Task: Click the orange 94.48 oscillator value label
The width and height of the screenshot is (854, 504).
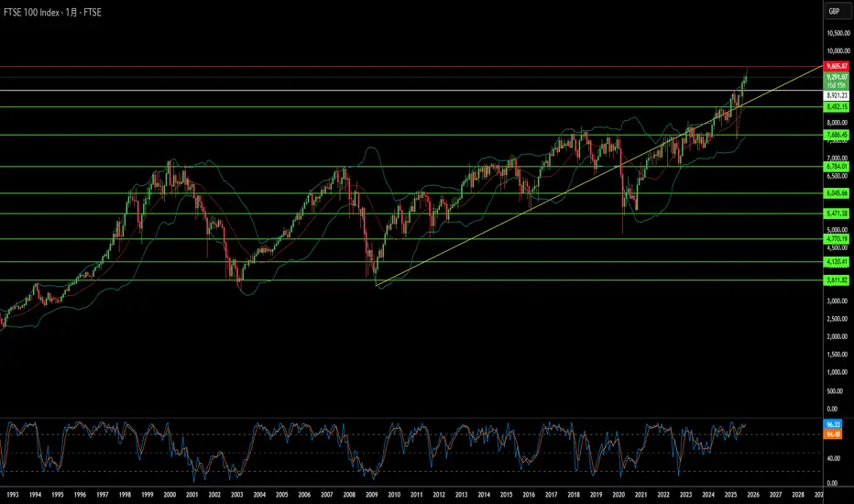Action: pyautogui.click(x=833, y=434)
